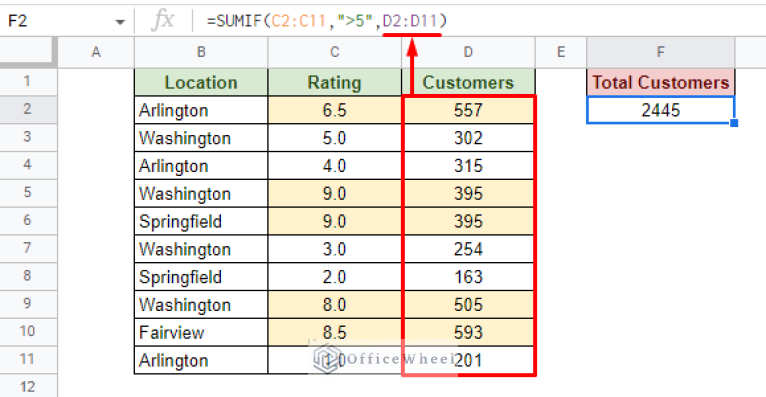Click the Total Customers header cell

(x=660, y=82)
